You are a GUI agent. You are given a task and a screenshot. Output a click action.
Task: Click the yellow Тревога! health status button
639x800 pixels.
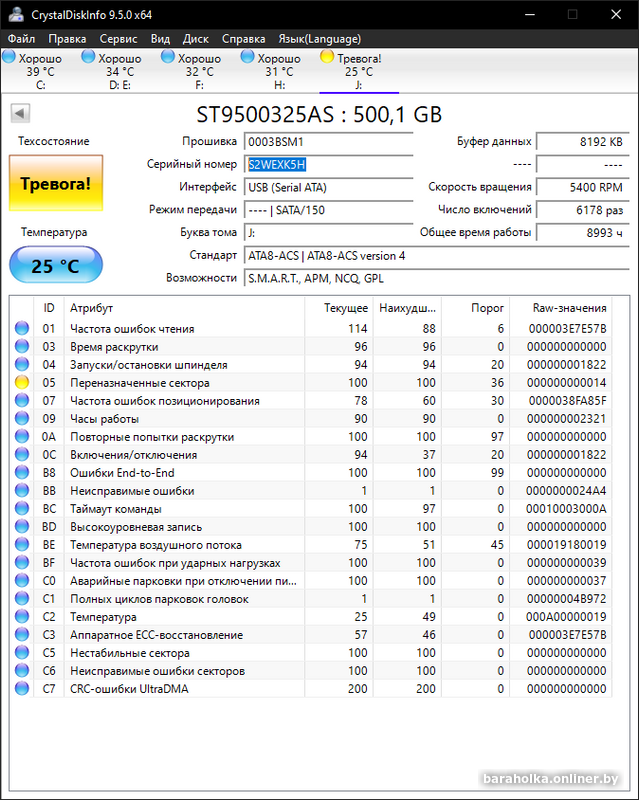pyautogui.click(x=55, y=183)
